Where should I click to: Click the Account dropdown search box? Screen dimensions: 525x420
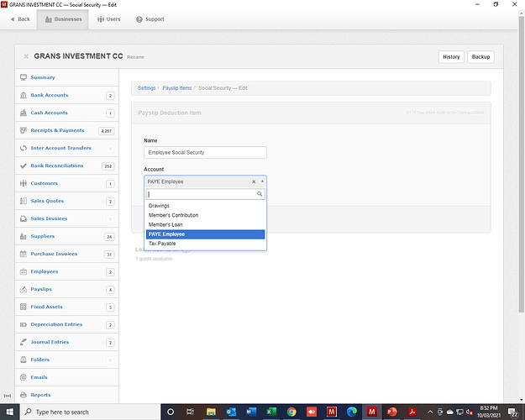pyautogui.click(x=205, y=194)
